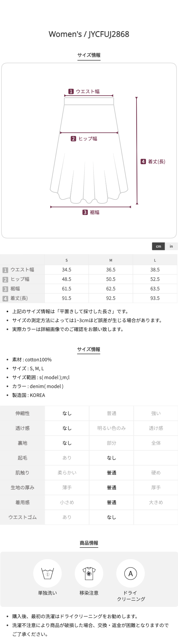The image size is (178, 644).
Task: Click the number 4 length badge in diagram
Action: (x=143, y=162)
